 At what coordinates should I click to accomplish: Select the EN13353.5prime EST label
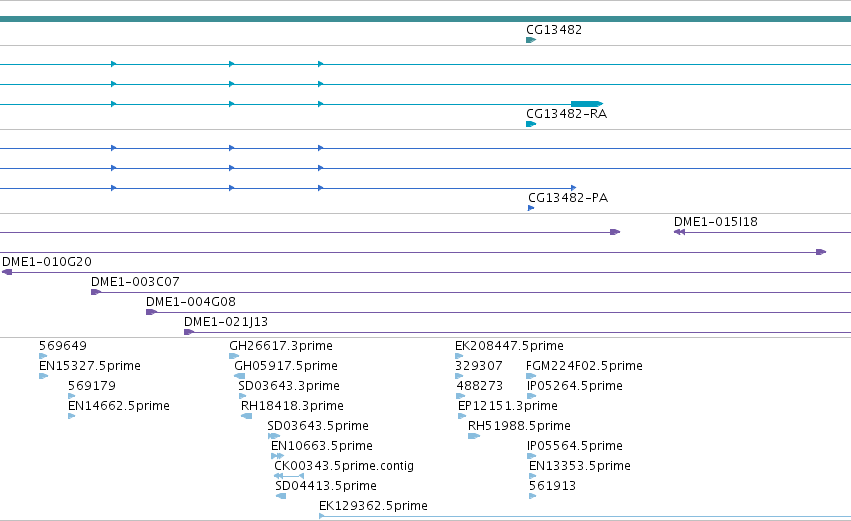coord(580,466)
